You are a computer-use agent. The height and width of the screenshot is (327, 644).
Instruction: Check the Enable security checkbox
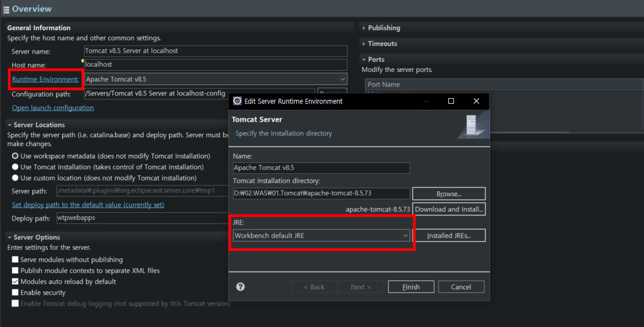point(15,292)
